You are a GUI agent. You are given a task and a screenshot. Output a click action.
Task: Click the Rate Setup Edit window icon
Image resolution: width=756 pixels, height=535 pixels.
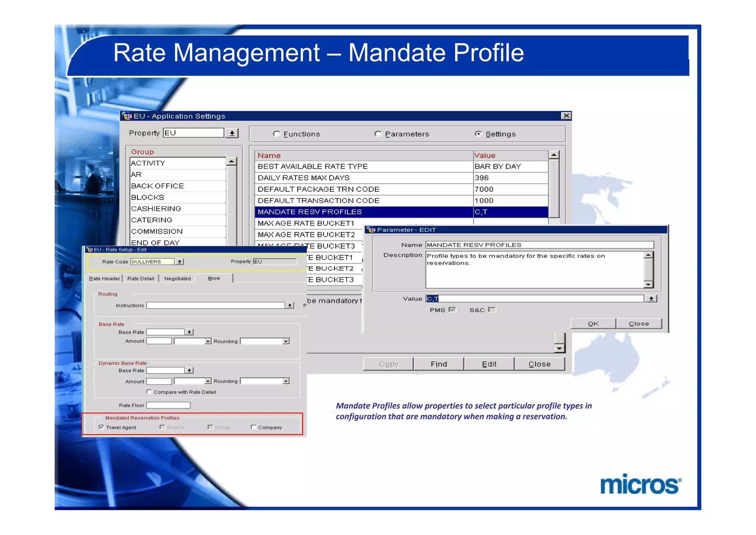pyautogui.click(x=89, y=249)
